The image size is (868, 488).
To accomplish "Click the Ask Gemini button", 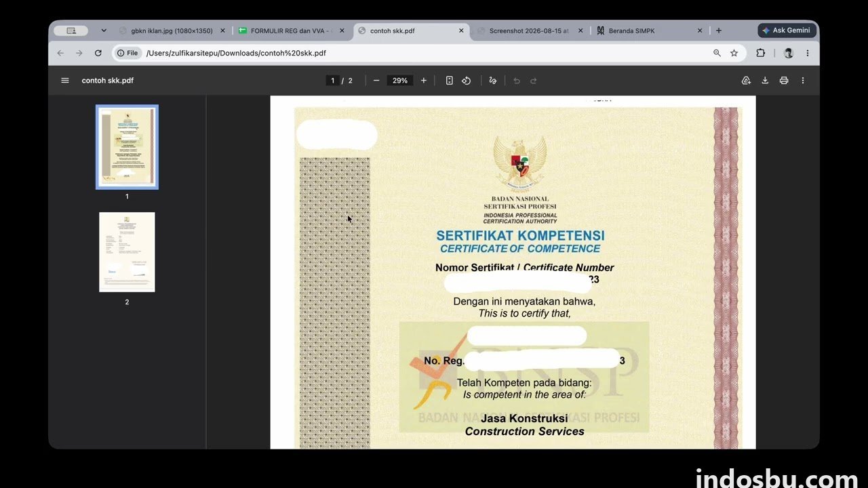I will point(787,30).
